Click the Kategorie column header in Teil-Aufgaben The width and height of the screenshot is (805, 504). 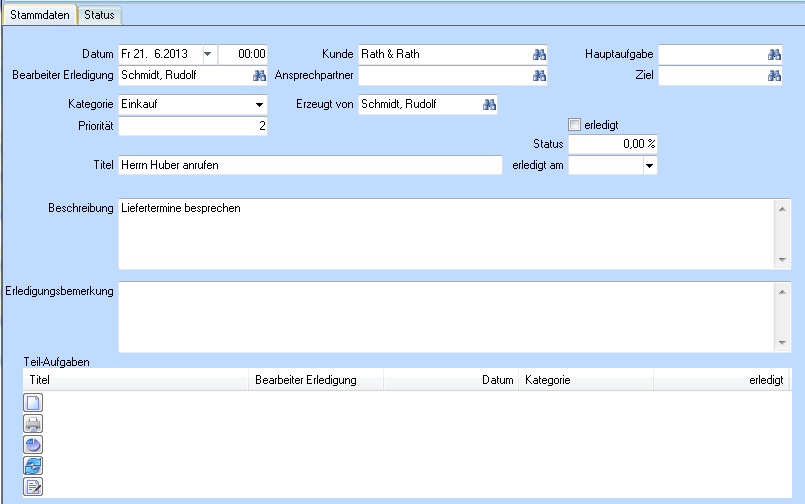[x=546, y=380]
